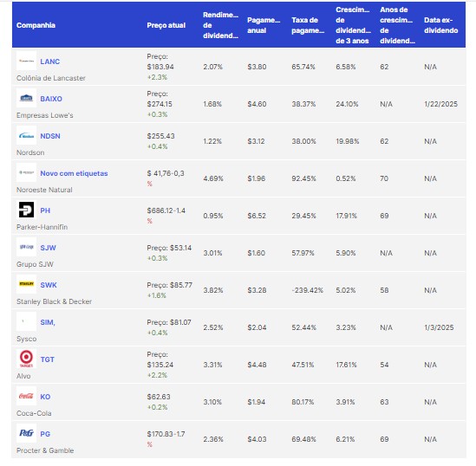This screenshot has width=476, height=466.
Task: Open the PG ticker link
Action: coord(45,434)
